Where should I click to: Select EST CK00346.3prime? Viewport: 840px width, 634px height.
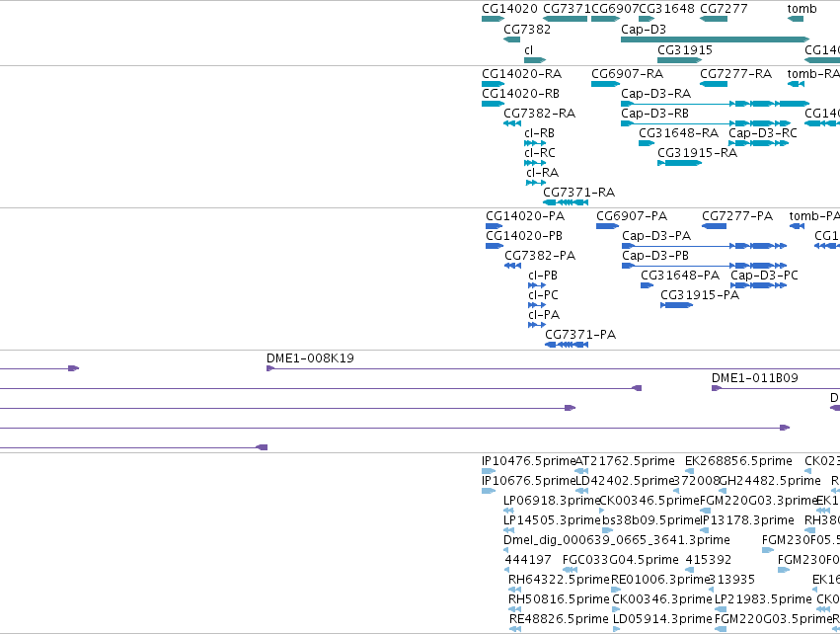(616, 609)
